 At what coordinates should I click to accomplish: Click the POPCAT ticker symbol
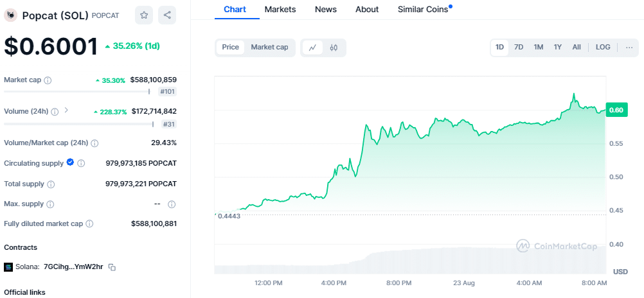(x=105, y=15)
